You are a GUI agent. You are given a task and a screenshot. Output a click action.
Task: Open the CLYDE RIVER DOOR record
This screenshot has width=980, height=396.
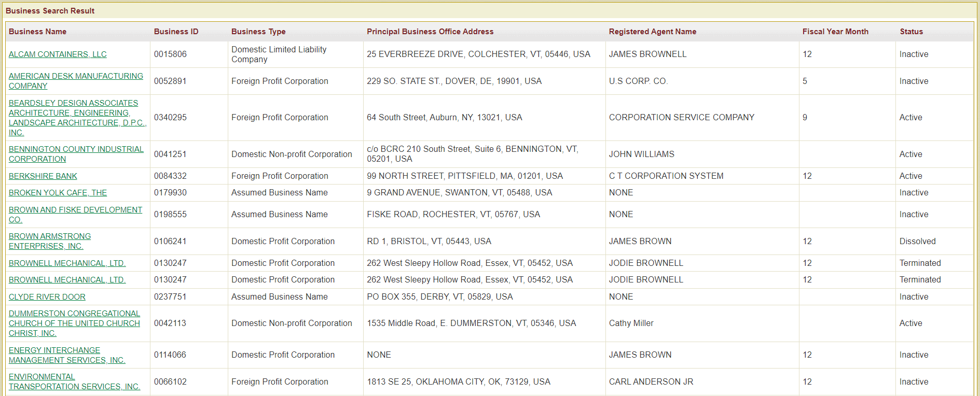click(47, 296)
